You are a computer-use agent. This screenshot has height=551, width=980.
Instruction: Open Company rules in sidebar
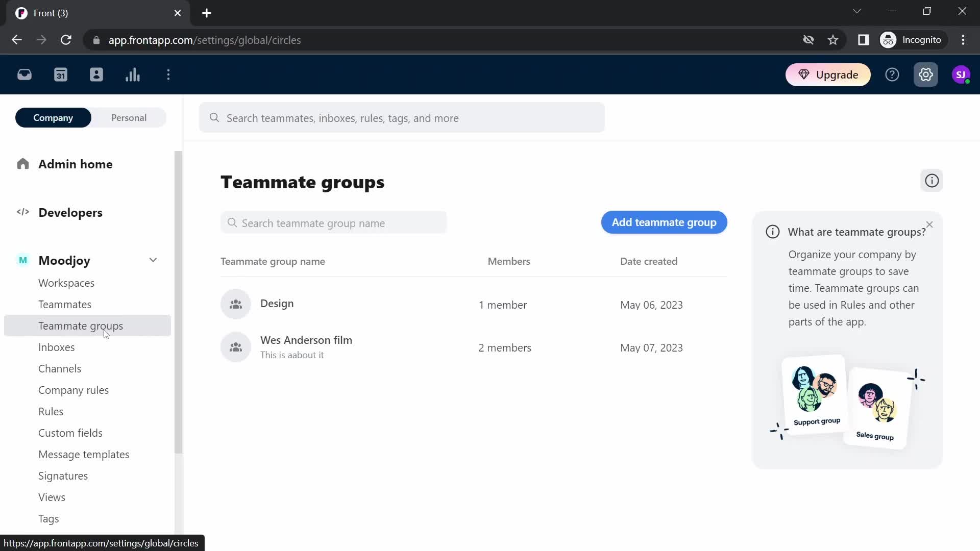(73, 390)
